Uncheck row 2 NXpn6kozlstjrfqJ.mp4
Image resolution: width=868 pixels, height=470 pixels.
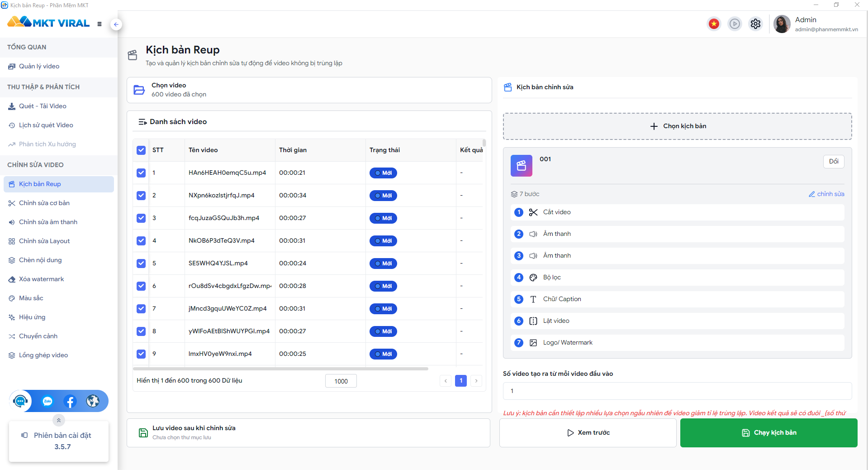coord(141,196)
